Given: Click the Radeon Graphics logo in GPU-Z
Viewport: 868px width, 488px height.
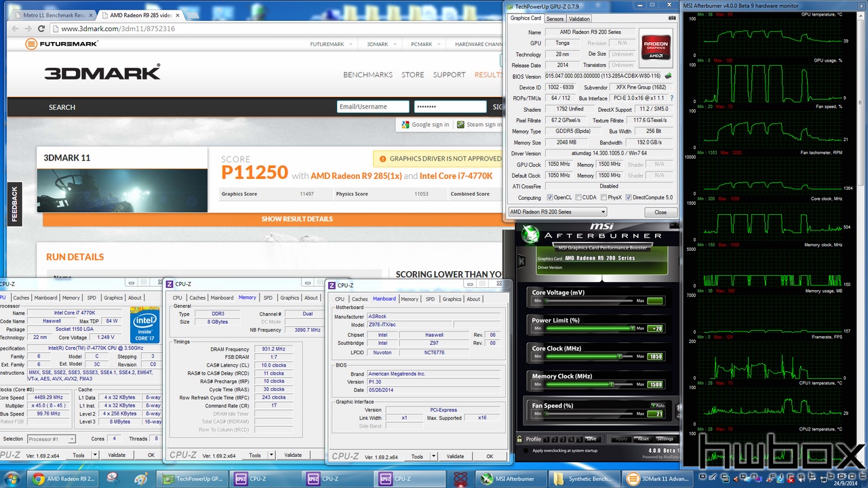Looking at the screenshot, I should [655, 49].
